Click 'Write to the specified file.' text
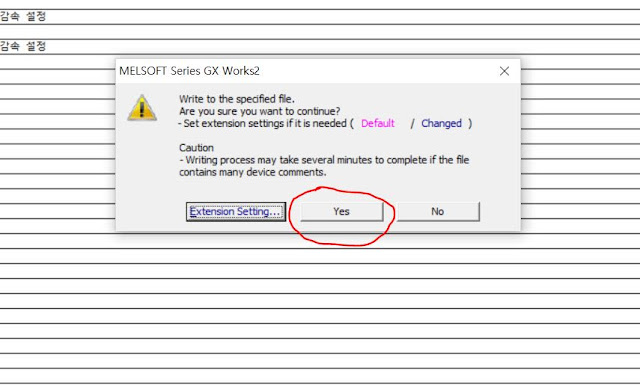The width and height of the screenshot is (640, 385). pyautogui.click(x=237, y=99)
